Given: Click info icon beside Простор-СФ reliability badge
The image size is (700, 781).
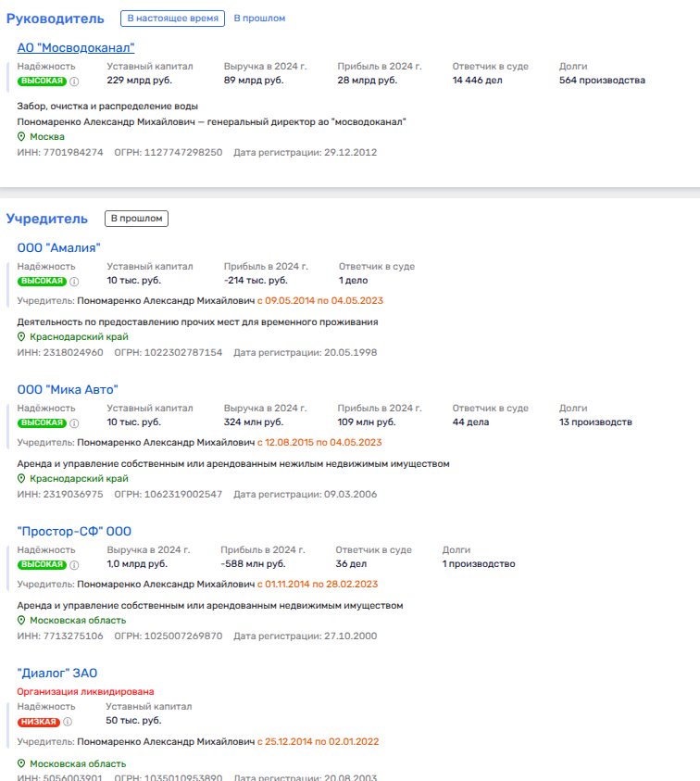Looking at the screenshot, I should [x=75, y=565].
